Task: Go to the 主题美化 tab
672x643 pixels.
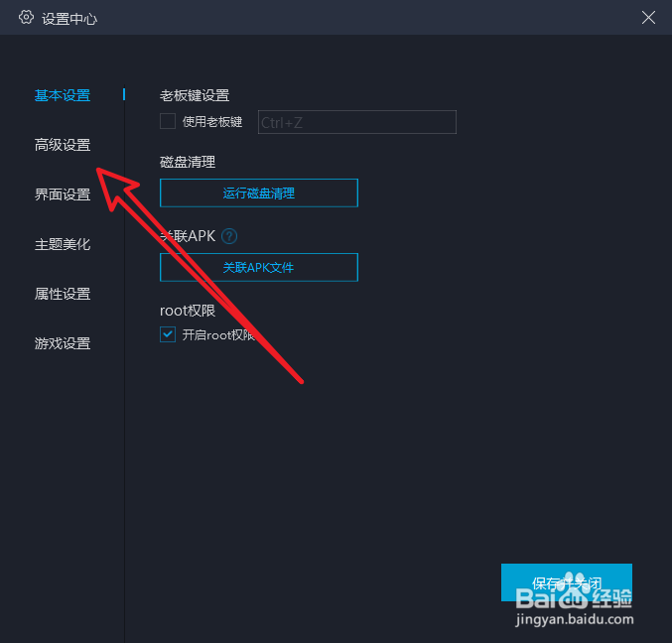Action: click(63, 244)
